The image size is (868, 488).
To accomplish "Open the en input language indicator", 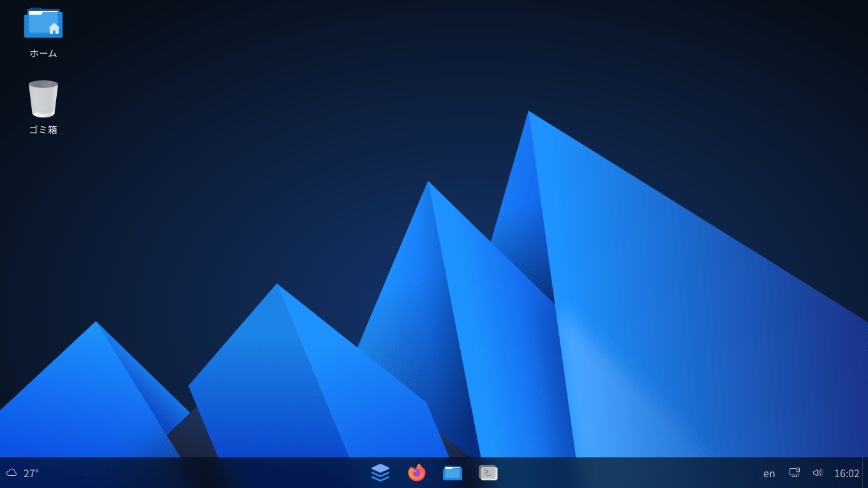I will click(769, 473).
